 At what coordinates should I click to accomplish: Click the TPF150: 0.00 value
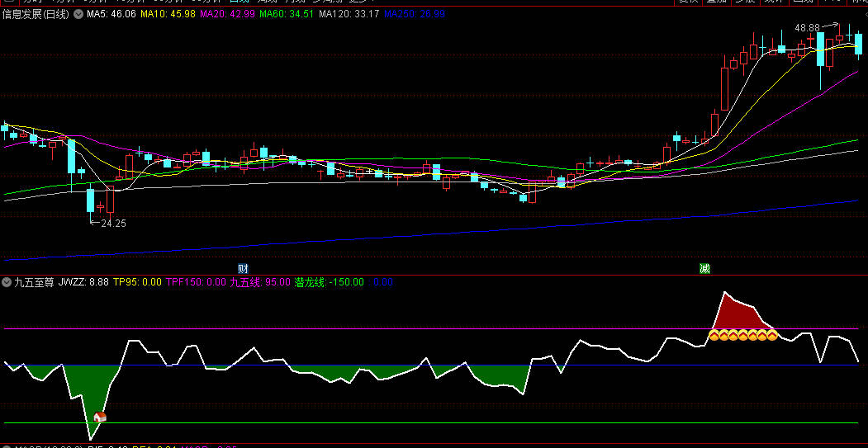click(x=196, y=282)
